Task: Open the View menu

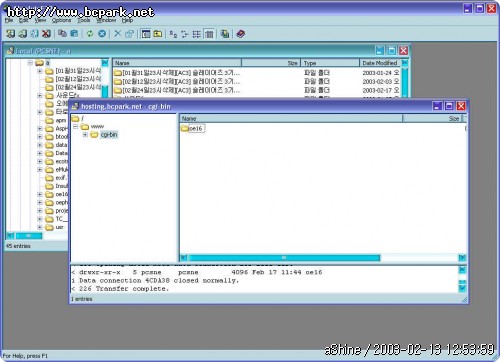Action: 40,20
